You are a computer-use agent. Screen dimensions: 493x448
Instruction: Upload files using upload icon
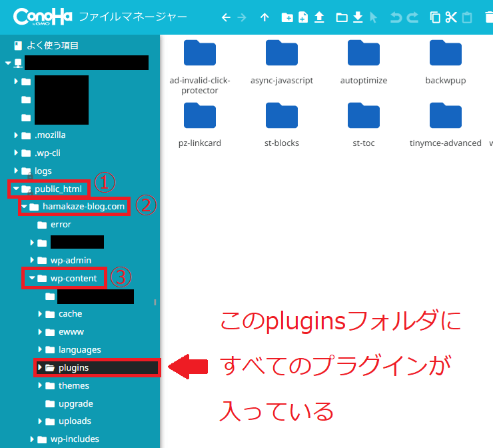pos(319,17)
